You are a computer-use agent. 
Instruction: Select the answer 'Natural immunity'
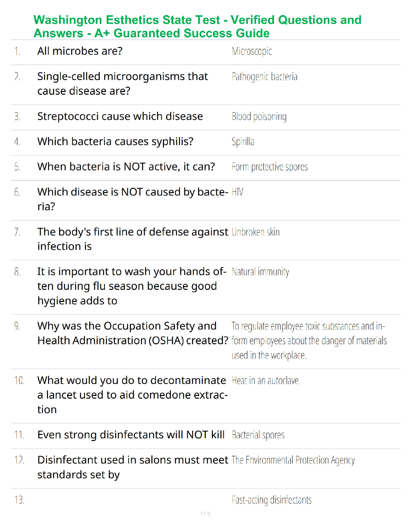pos(260,272)
